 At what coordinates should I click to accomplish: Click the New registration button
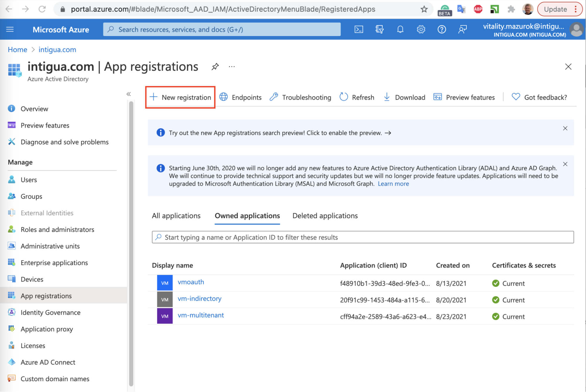coord(181,97)
